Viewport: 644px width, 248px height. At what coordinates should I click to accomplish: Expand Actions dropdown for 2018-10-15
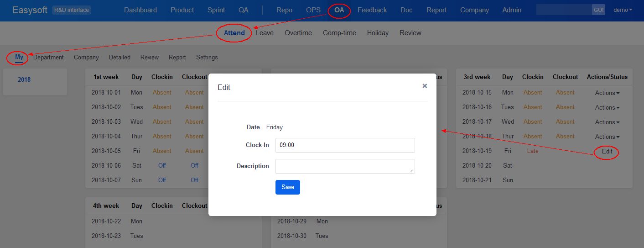[607, 93]
